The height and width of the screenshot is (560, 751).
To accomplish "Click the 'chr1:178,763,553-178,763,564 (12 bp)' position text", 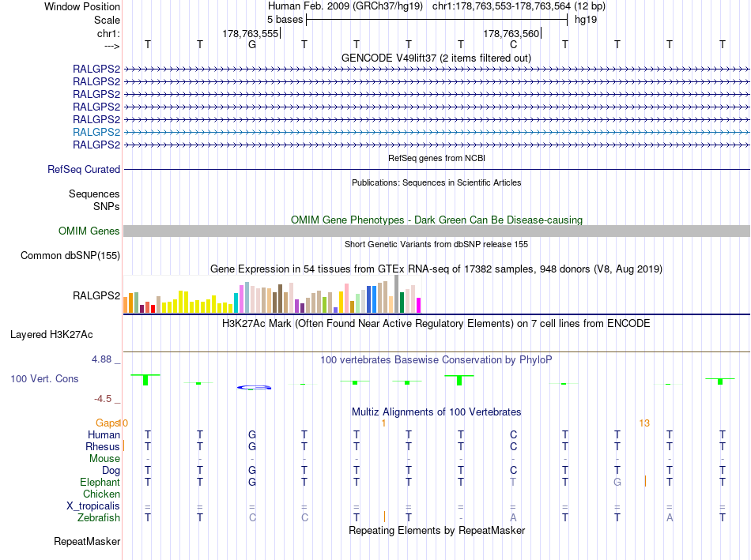I will [519, 6].
